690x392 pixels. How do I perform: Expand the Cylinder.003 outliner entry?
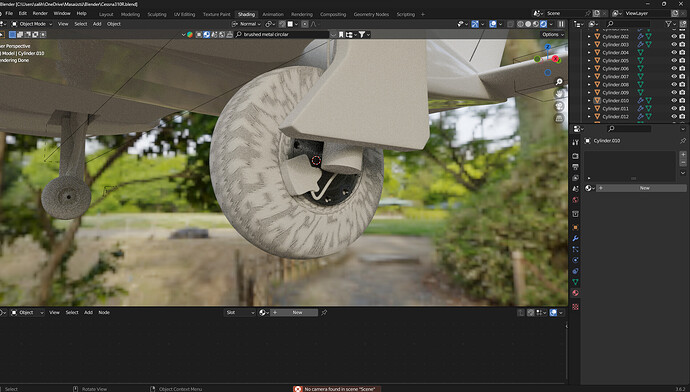point(589,44)
